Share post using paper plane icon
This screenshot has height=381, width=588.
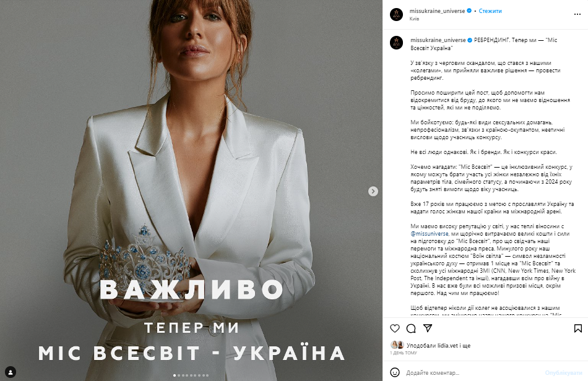click(x=428, y=328)
